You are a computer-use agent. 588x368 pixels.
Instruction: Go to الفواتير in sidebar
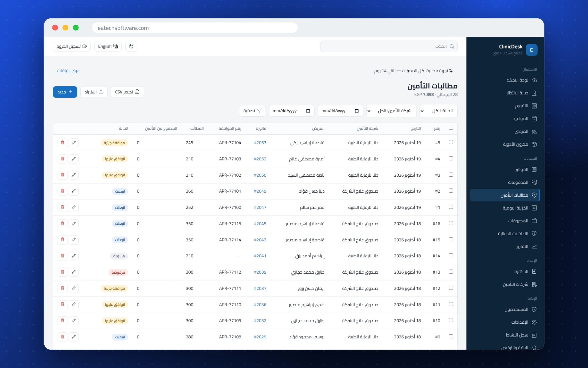click(x=505, y=170)
